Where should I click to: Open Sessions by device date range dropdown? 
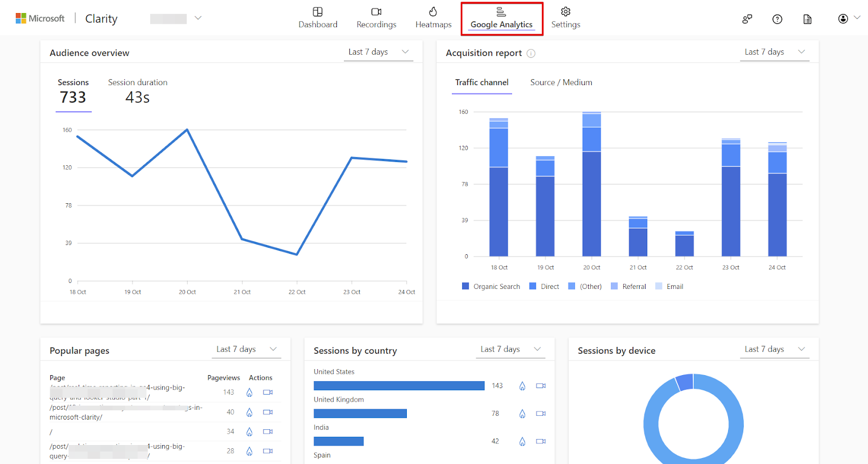[775, 350]
